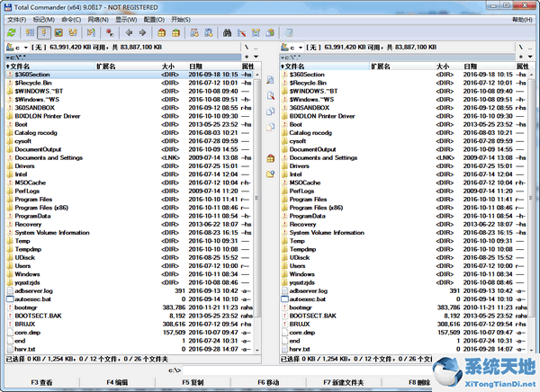This screenshot has height=392, width=540.
Task: Open the 帮助(H) menu
Action: point(522,20)
